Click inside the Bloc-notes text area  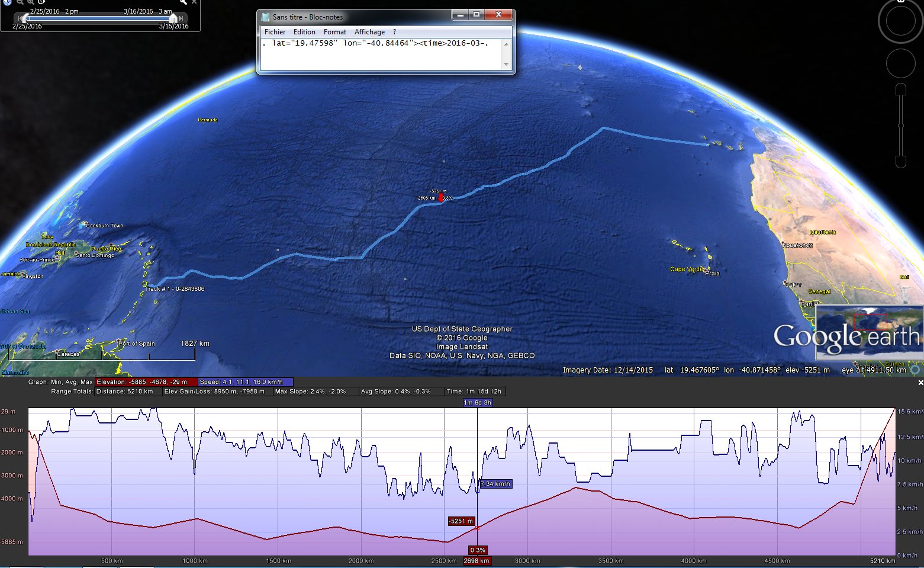(x=381, y=54)
